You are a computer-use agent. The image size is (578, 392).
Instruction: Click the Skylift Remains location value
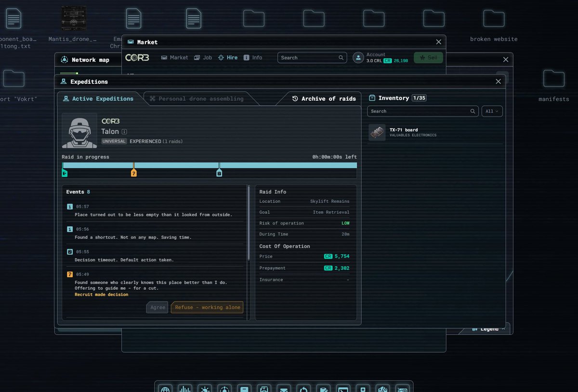point(330,201)
